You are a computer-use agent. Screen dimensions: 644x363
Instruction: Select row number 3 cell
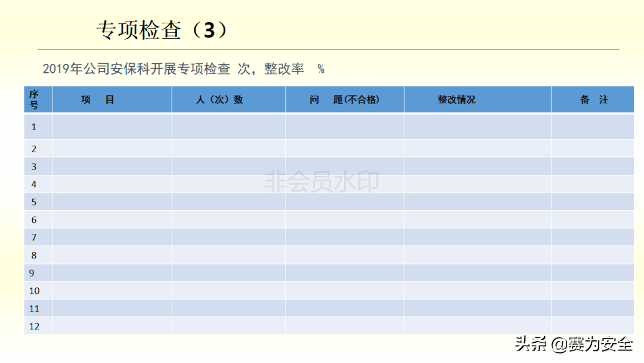38,167
